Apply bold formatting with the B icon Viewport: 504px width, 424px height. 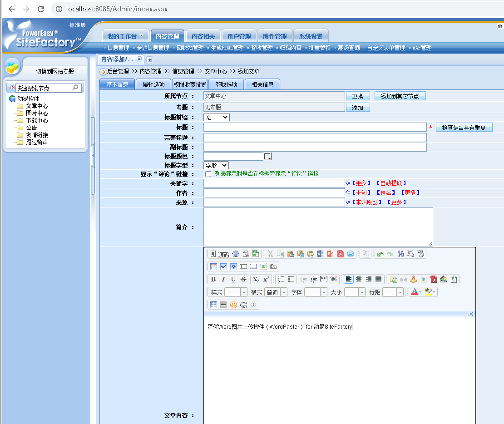click(x=212, y=279)
